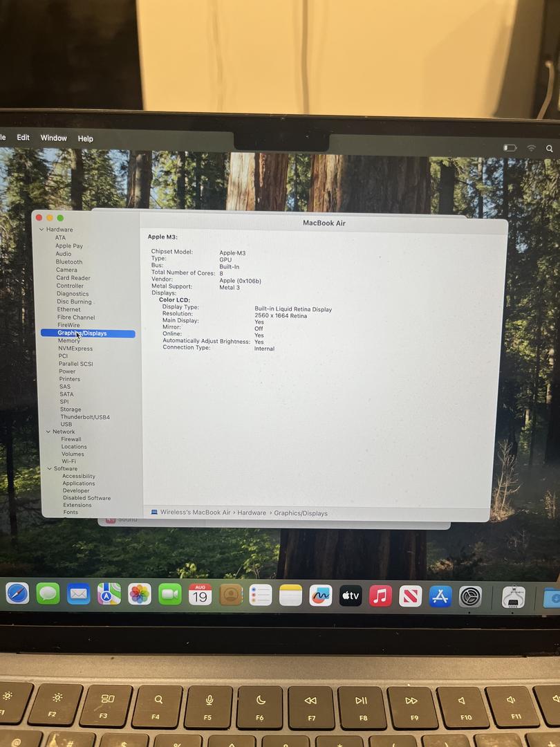Launch Photos app from the Dock
Image resolution: width=560 pixels, height=747 pixels.
click(x=140, y=595)
